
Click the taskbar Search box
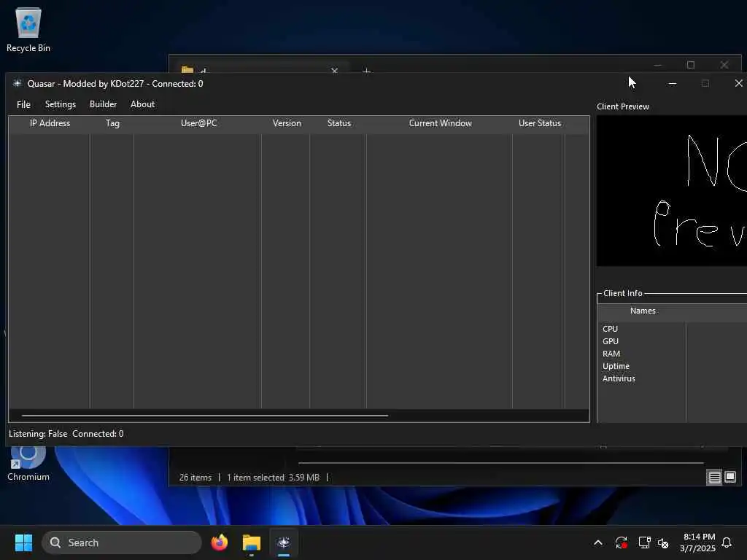coord(122,542)
